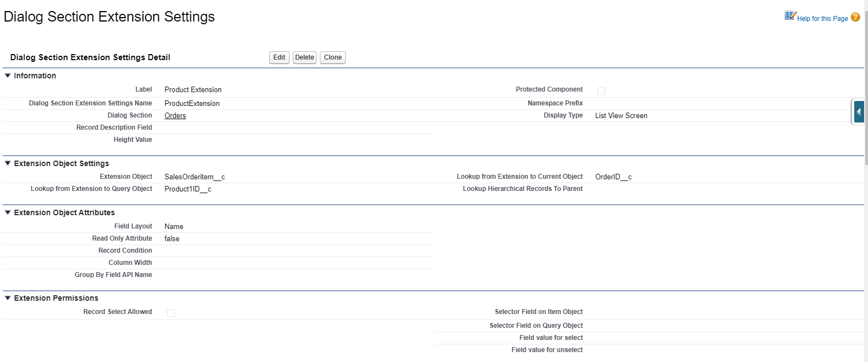Collapse the Extension Permissions section
The height and width of the screenshot is (362, 868).
coord(8,298)
